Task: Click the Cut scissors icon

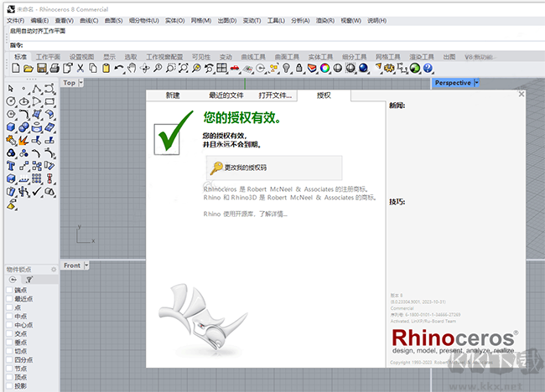Action: [80, 68]
